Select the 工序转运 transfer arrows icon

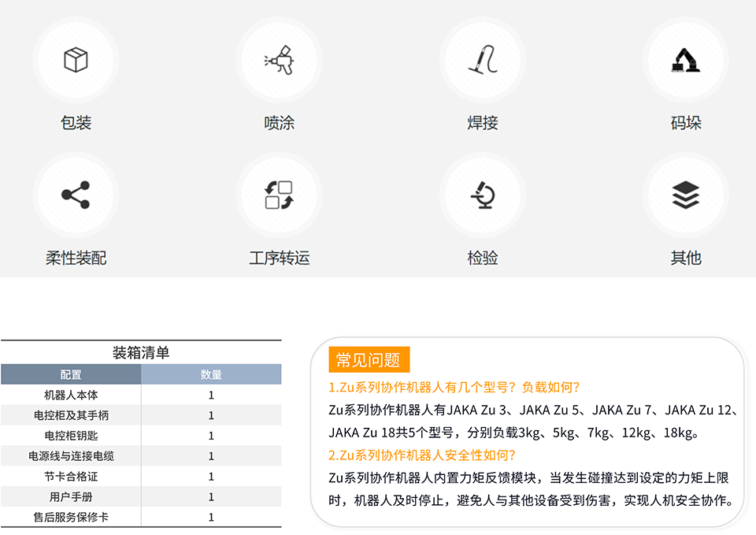point(279,195)
